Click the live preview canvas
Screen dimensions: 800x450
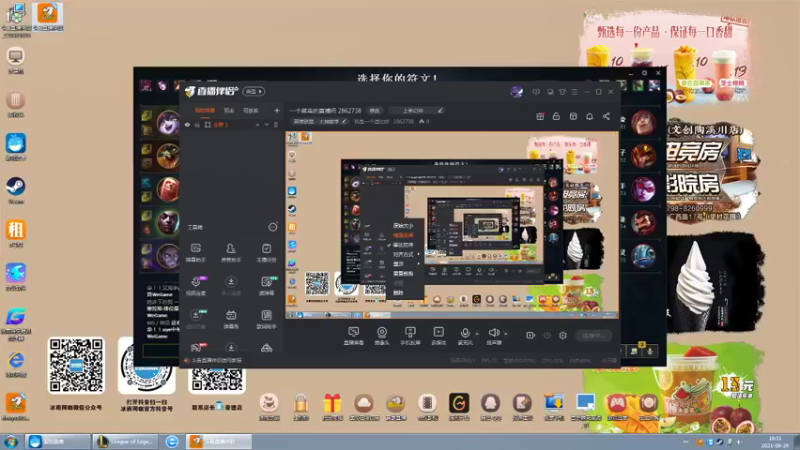click(452, 225)
